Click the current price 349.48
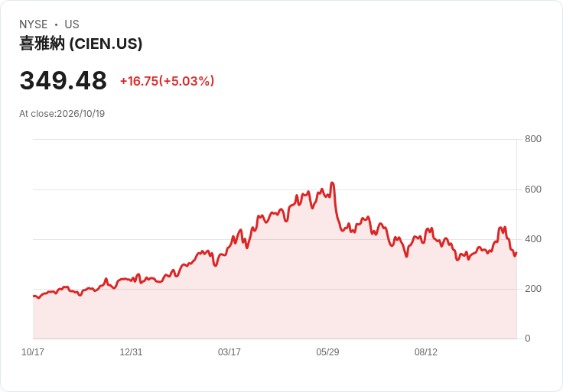This screenshot has width=563, height=392. click(63, 80)
